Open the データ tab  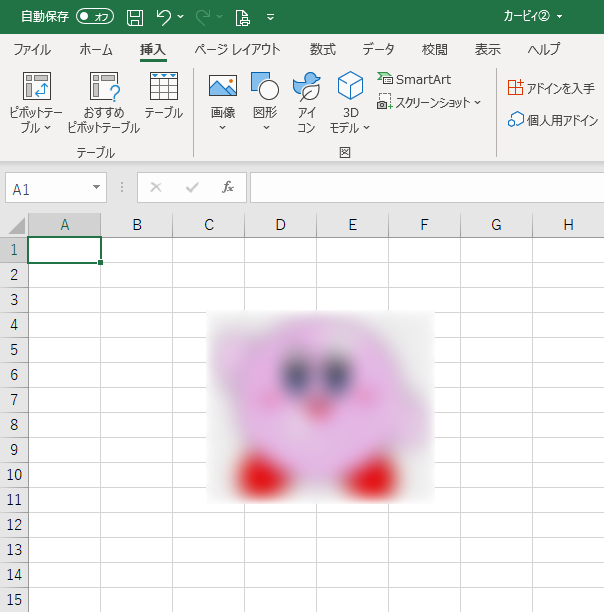378,50
